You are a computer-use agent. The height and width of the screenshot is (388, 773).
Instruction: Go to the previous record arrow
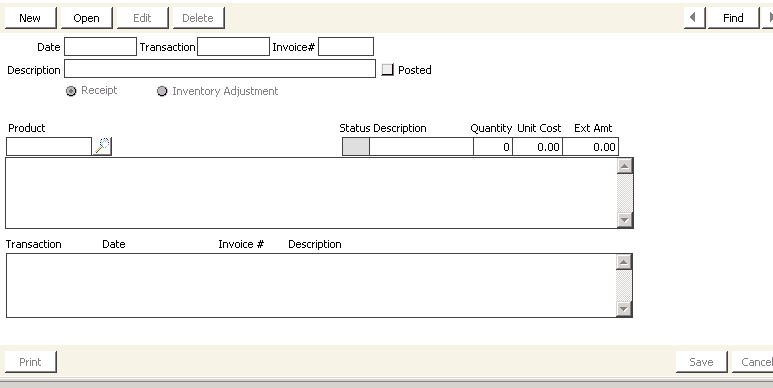tap(694, 18)
